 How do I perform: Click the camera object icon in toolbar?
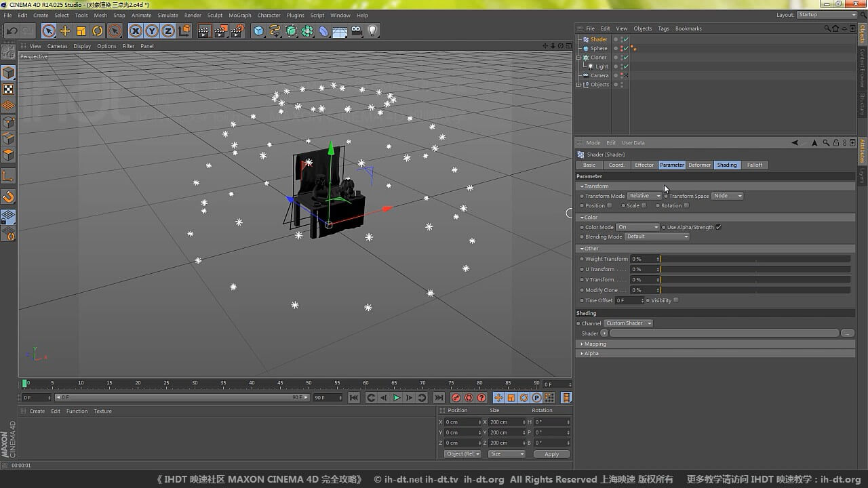pos(356,31)
